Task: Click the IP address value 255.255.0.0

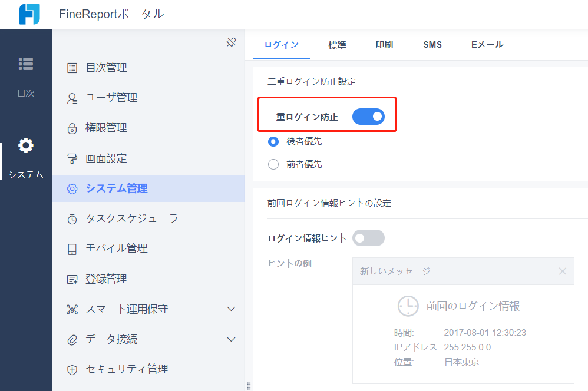Action: [x=467, y=347]
